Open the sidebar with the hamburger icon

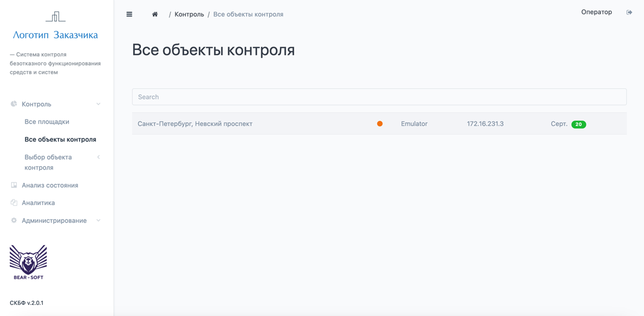coord(129,14)
